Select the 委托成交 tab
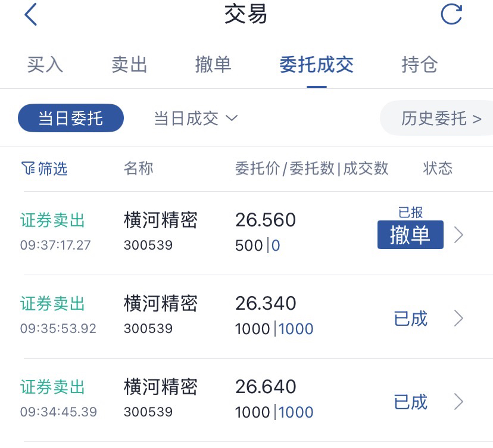 [317, 64]
